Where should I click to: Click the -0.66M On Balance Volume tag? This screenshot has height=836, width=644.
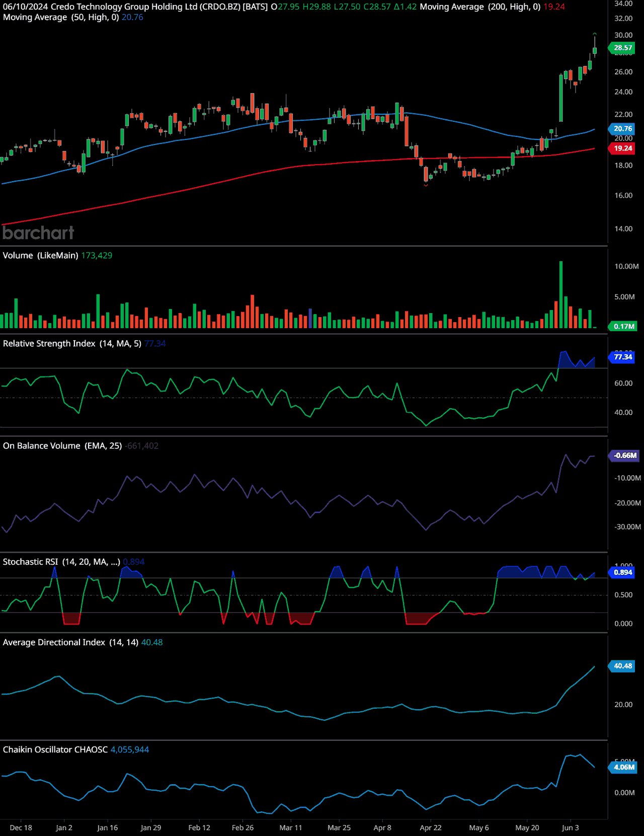click(624, 455)
